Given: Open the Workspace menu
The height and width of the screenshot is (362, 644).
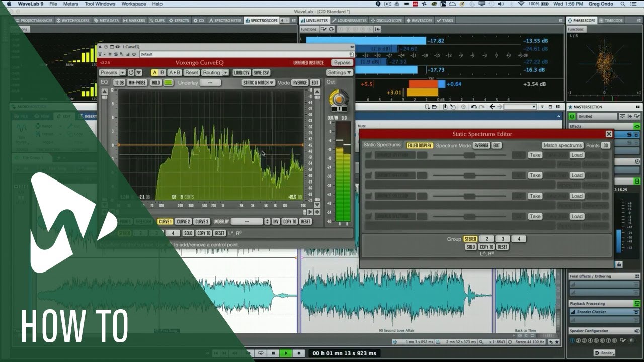Looking at the screenshot, I should (134, 4).
